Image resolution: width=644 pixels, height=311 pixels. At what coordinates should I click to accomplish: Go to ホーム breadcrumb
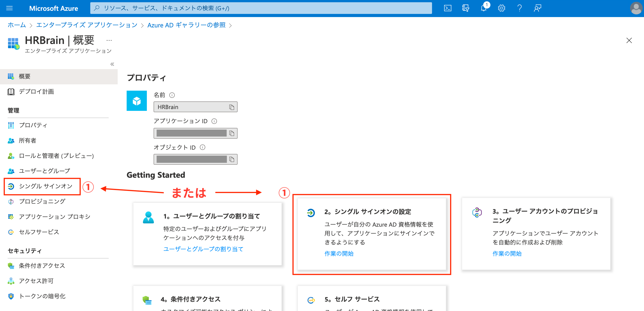[x=17, y=25]
